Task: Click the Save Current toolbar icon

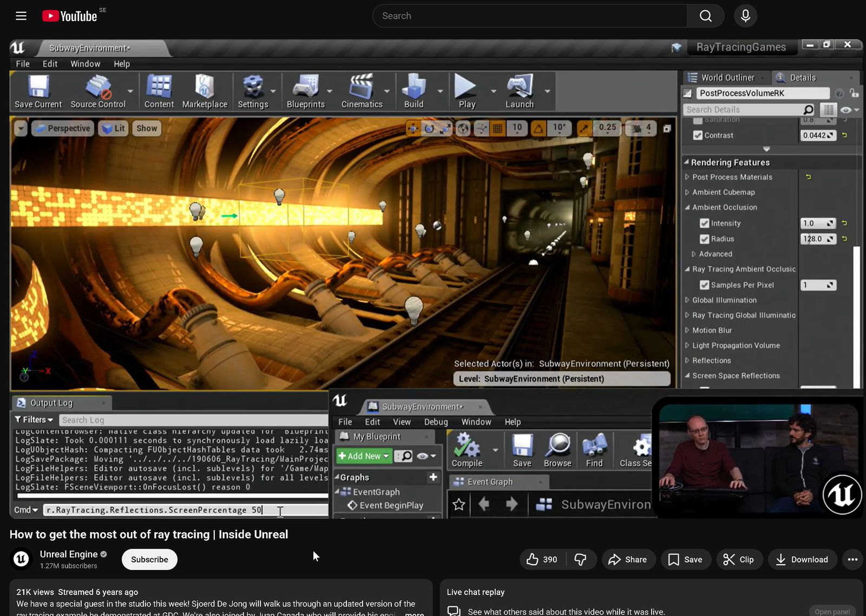Action: pyautogui.click(x=38, y=88)
